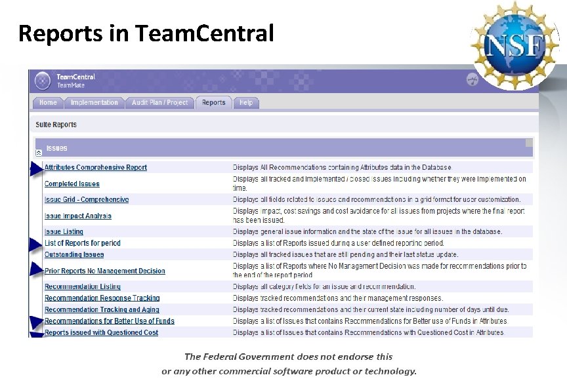Click description 'Displays all tracked issues that are still pending'
The width and height of the screenshot is (567, 392).
[x=345, y=255]
